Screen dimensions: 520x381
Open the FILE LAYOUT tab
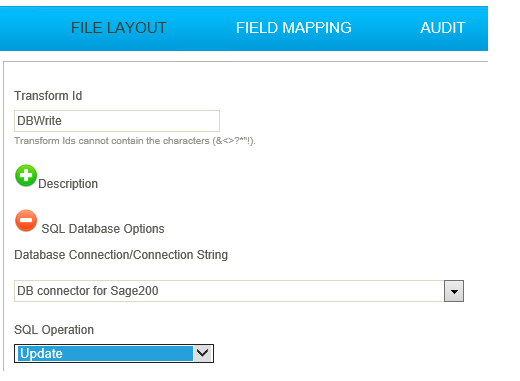[118, 28]
